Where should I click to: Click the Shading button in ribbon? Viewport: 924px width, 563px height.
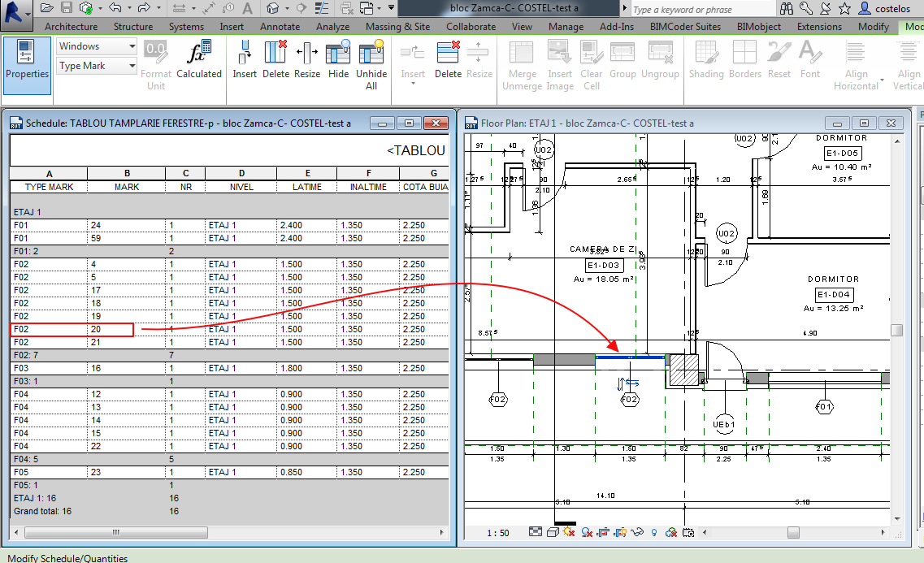click(x=706, y=58)
